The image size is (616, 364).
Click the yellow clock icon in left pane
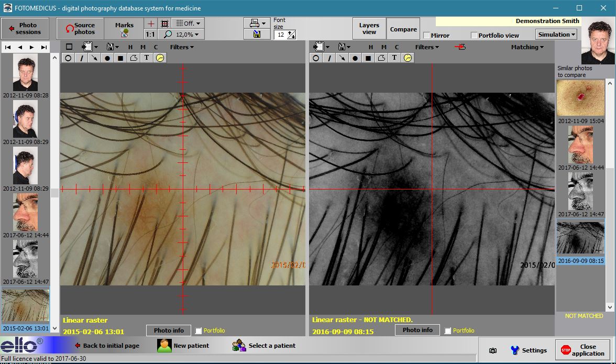[160, 58]
